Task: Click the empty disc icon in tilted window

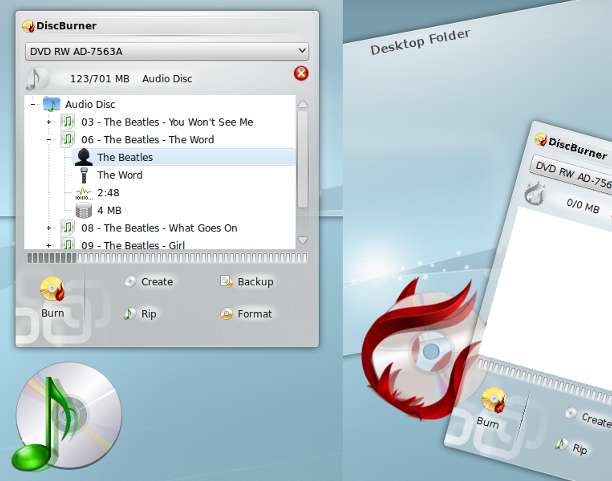Action: coord(535,194)
